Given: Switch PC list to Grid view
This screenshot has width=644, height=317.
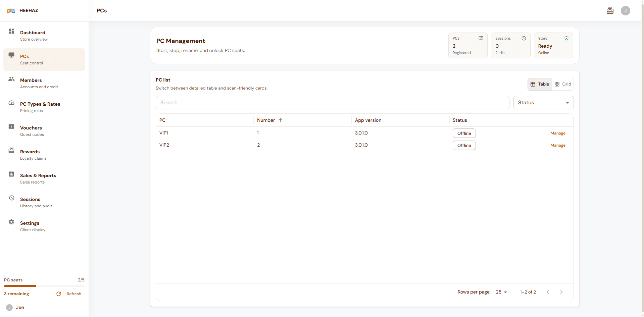Looking at the screenshot, I should coord(563,84).
